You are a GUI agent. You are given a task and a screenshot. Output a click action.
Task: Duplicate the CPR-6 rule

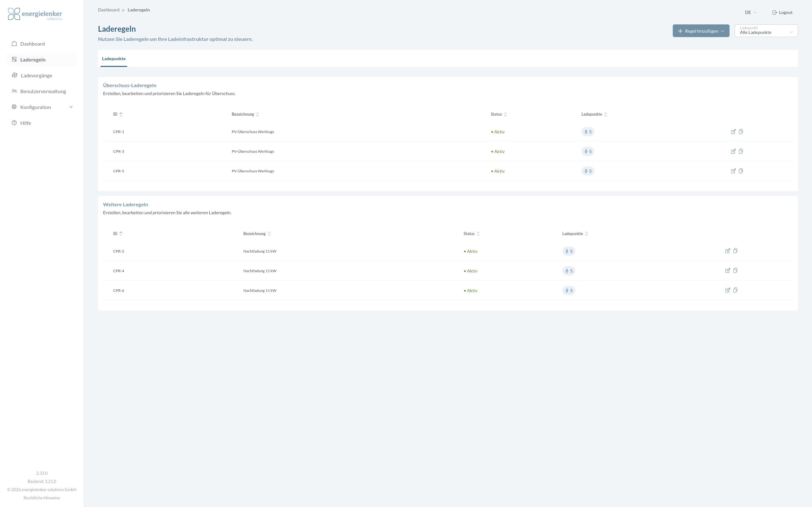point(735,290)
